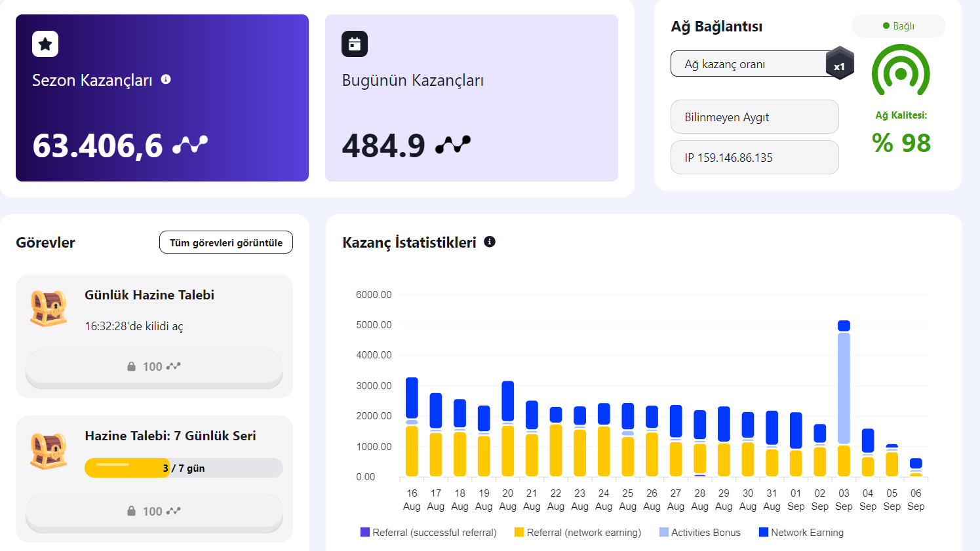Toggle Referral (successful referral) legend series
Screen dimensions: 980x551
pos(429,533)
